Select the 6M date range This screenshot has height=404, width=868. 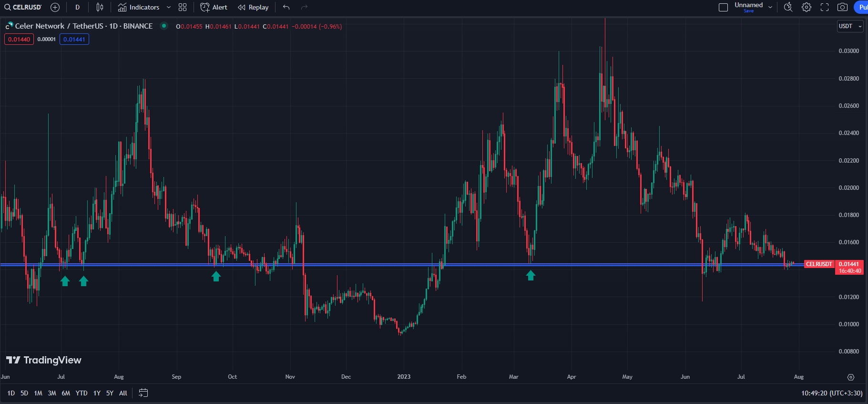66,393
